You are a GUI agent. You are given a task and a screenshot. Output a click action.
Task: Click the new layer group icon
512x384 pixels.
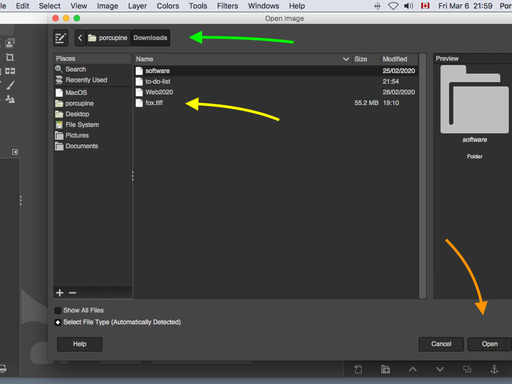[x=385, y=369]
